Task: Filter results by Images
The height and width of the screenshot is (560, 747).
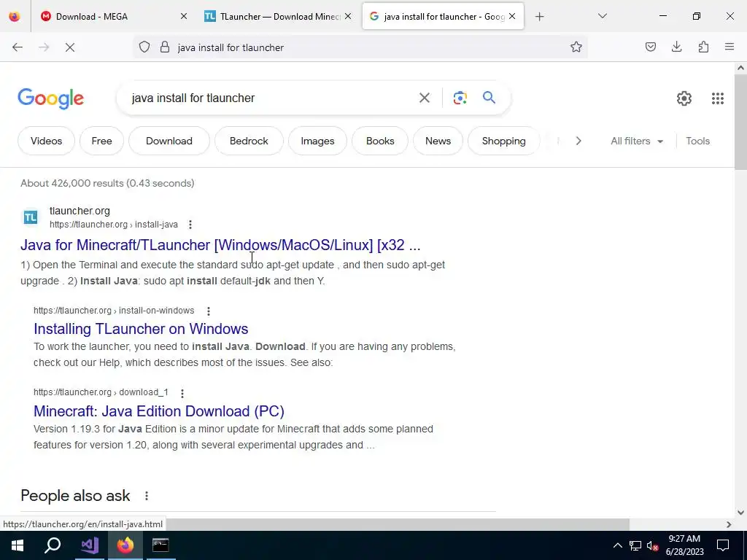Action: pyautogui.click(x=317, y=141)
